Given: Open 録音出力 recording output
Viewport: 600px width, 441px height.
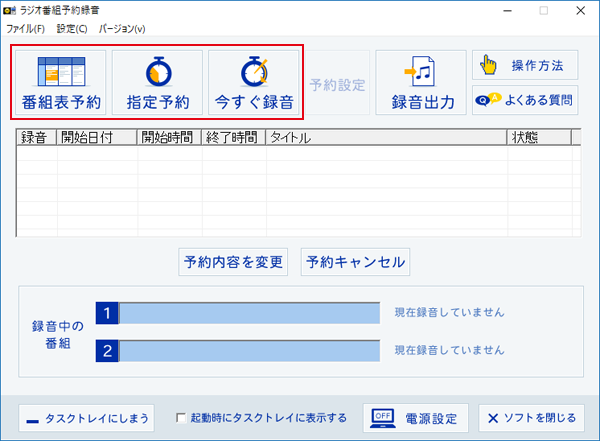Looking at the screenshot, I should [x=421, y=82].
